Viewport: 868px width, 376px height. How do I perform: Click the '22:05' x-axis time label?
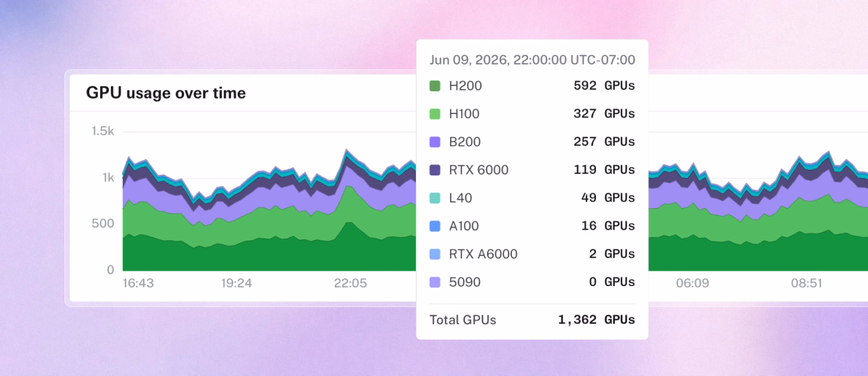351,283
